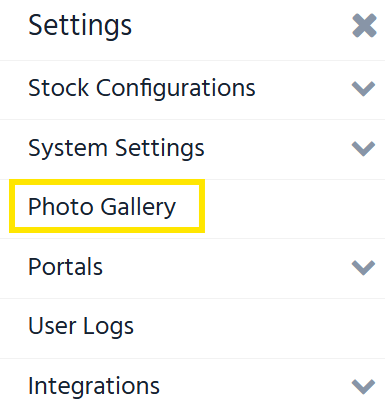The width and height of the screenshot is (385, 412).
Task: Click the chevron icon beside Stock Configurations
Action: point(363,89)
